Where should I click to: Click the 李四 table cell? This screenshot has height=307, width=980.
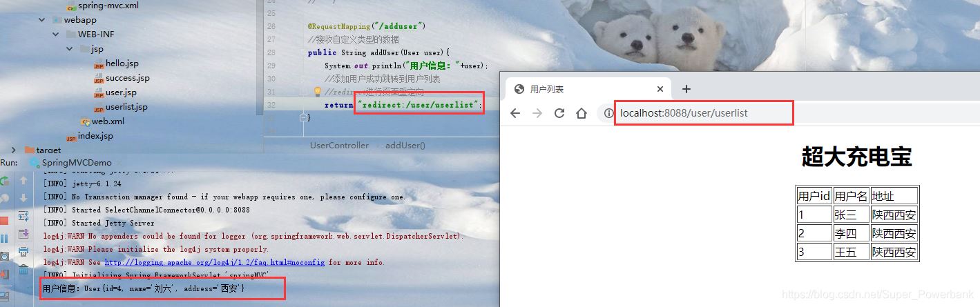(x=851, y=233)
